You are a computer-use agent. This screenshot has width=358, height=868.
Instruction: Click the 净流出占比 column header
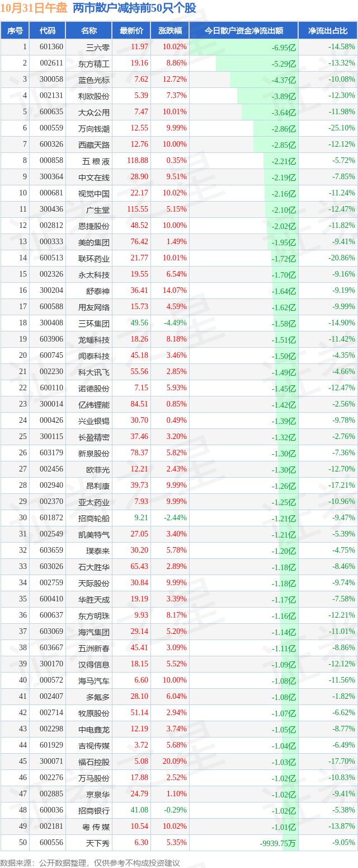[328, 31]
